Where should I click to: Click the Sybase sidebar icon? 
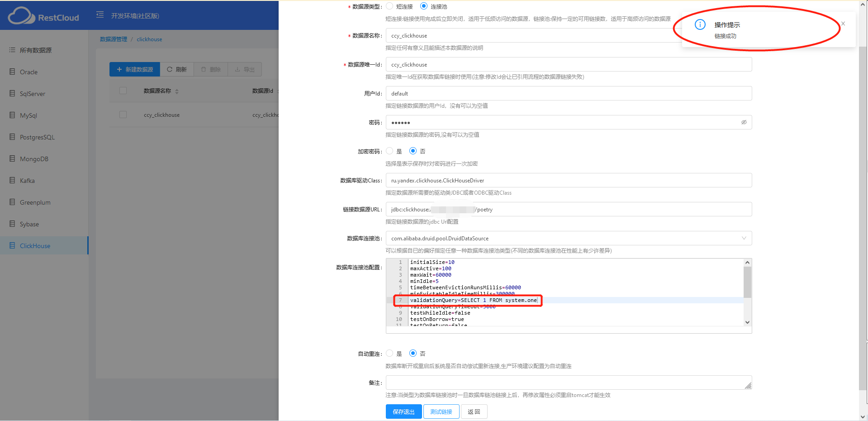[12, 224]
